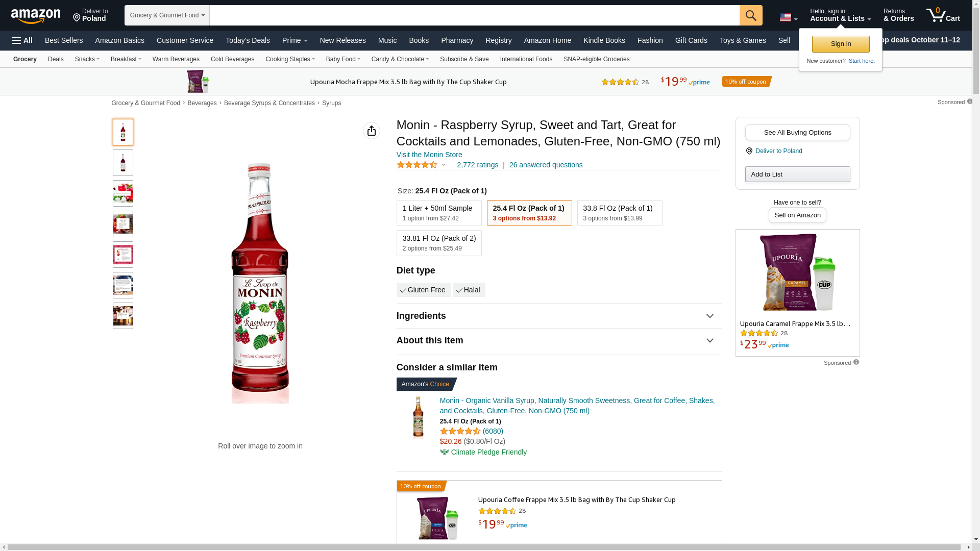
Task: Click the US flag language selector
Action: (x=788, y=18)
